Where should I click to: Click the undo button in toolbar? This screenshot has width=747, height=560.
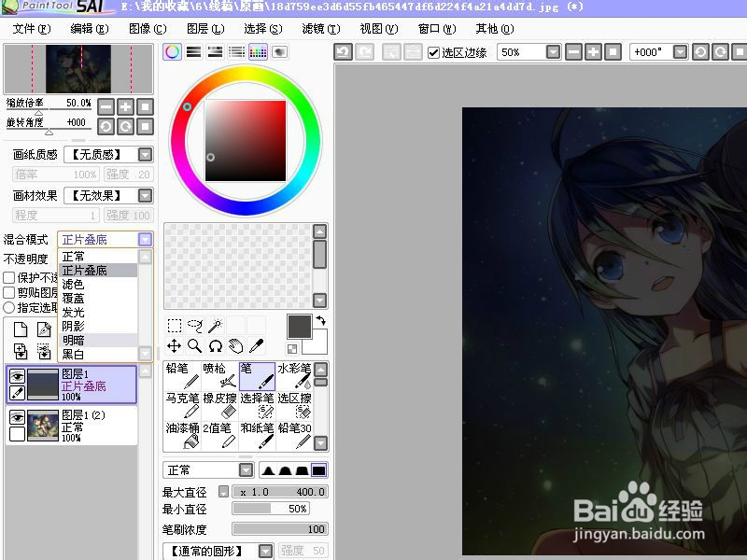point(343,52)
